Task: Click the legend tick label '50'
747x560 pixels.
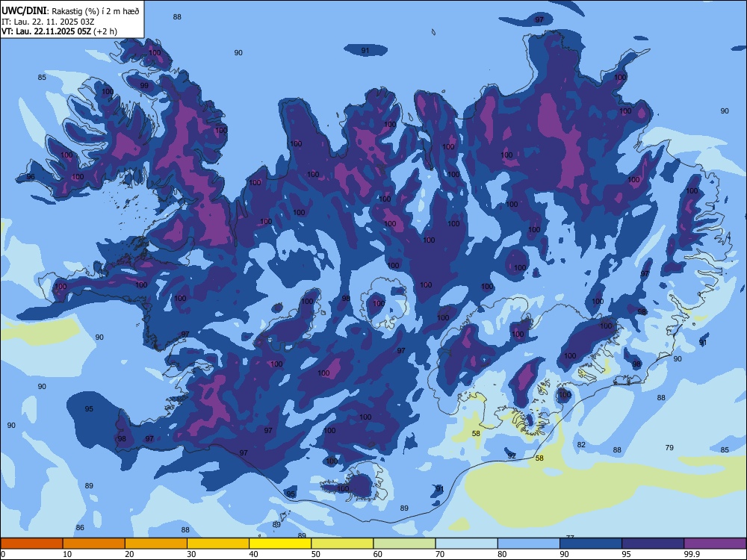Action: (x=315, y=554)
